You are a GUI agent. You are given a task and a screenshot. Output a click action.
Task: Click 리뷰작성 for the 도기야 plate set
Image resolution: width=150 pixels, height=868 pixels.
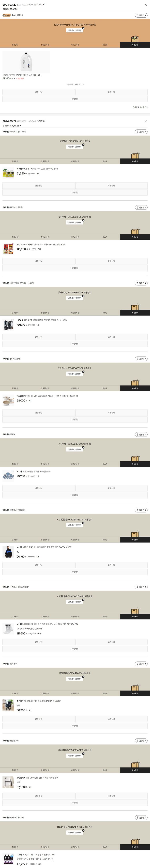[x=75, y=495]
